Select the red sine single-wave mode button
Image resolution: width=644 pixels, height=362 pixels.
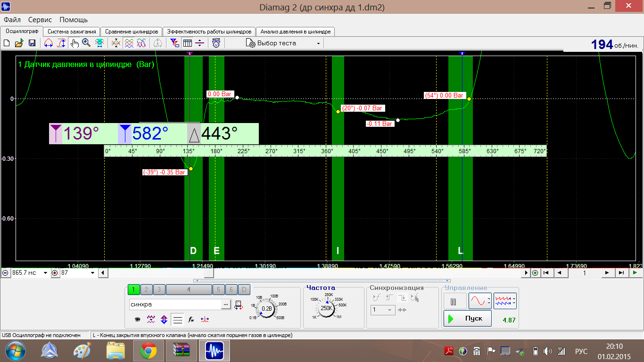click(x=479, y=301)
